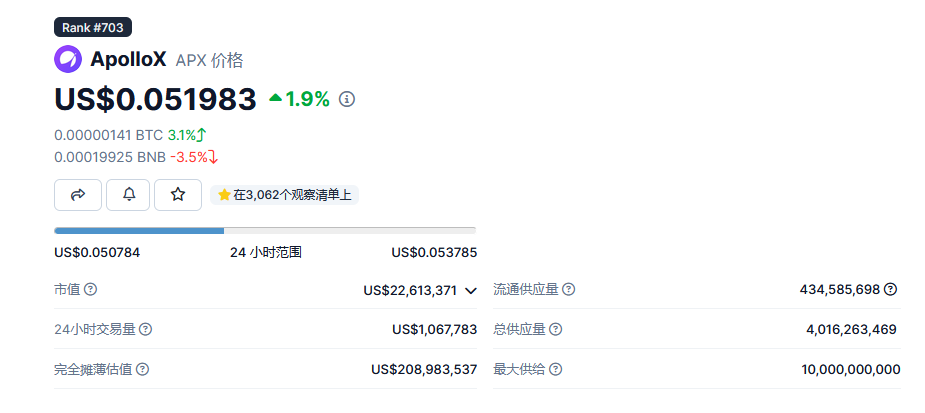Click the ApolloX purple logo
The height and width of the screenshot is (413, 925).
tap(68, 59)
